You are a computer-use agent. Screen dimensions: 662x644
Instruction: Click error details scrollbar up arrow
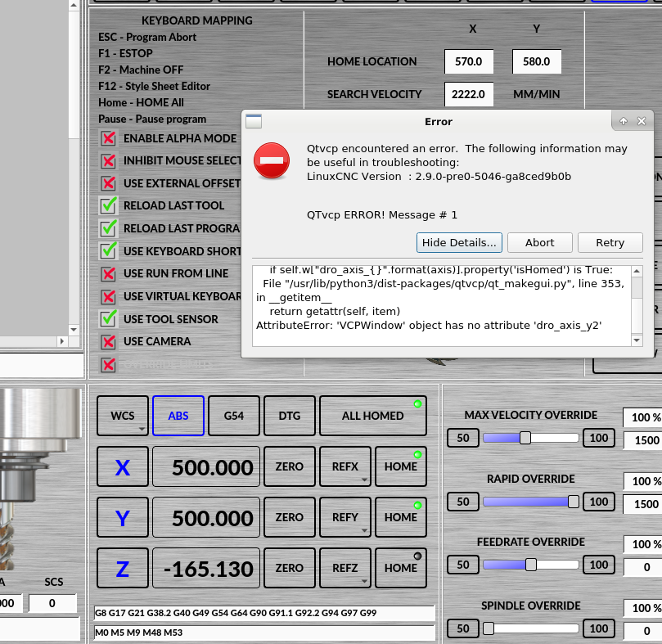[x=637, y=271]
